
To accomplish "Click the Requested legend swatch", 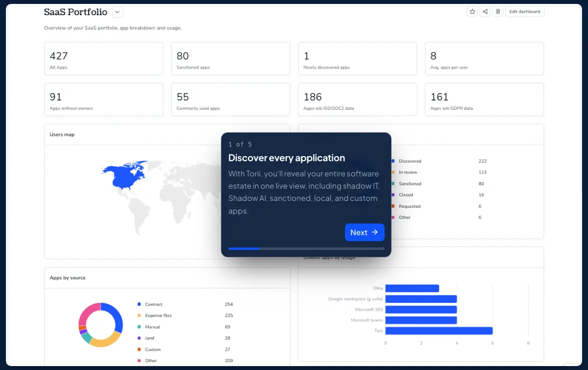I will pos(393,206).
